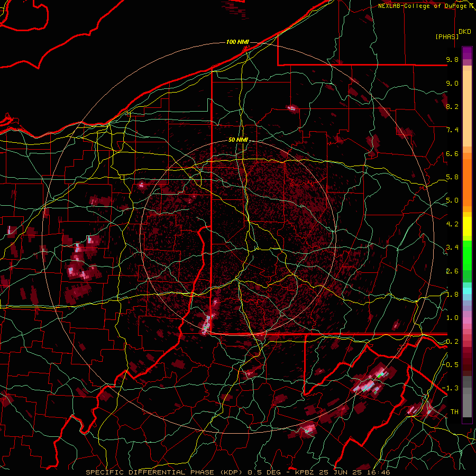Click the 16:46 timestamp
This screenshot has height=476, width=476.
(x=379, y=472)
